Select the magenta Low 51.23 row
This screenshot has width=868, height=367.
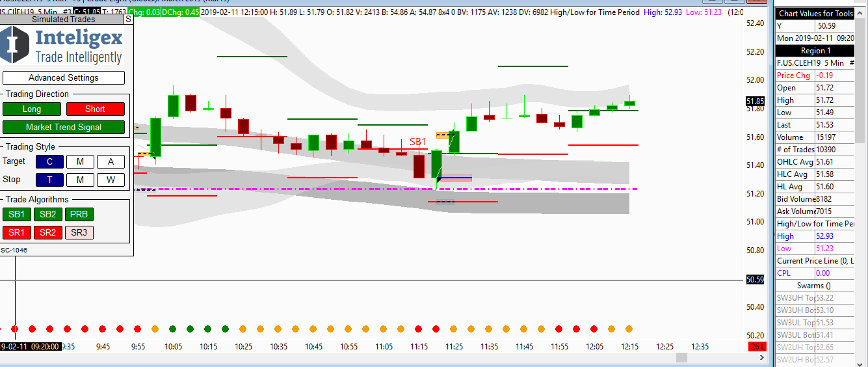coord(815,249)
